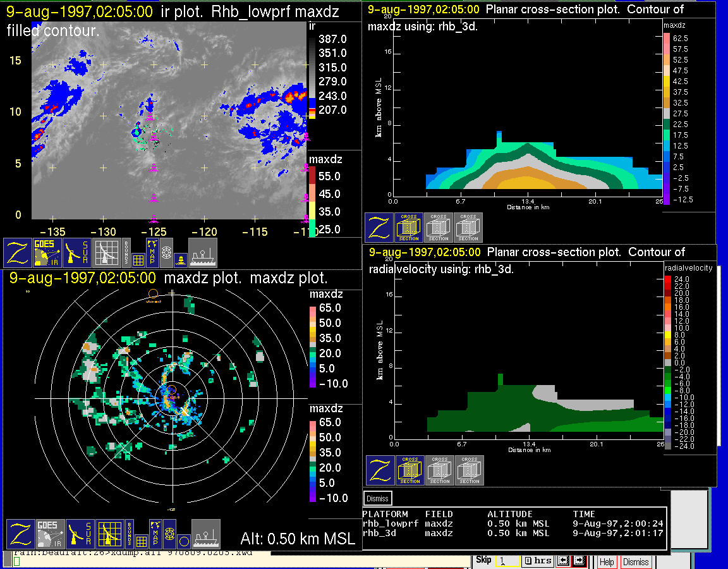The width and height of the screenshot is (728, 569).
Task: Toggle the highlighted CROSS SECTION icon in the radial velocity window
Action: pos(410,470)
